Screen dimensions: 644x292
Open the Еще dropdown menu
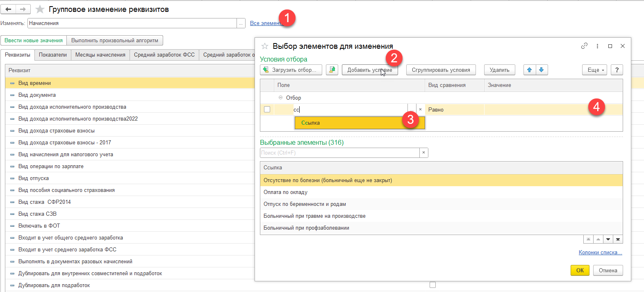pyautogui.click(x=594, y=70)
